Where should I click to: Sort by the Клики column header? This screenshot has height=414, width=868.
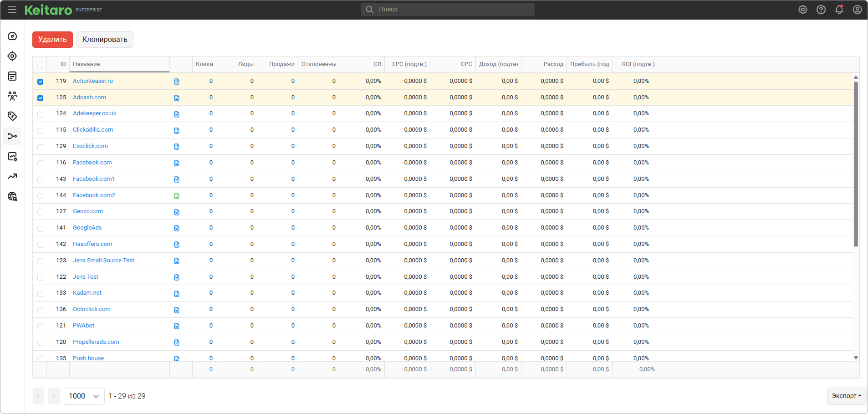click(204, 64)
